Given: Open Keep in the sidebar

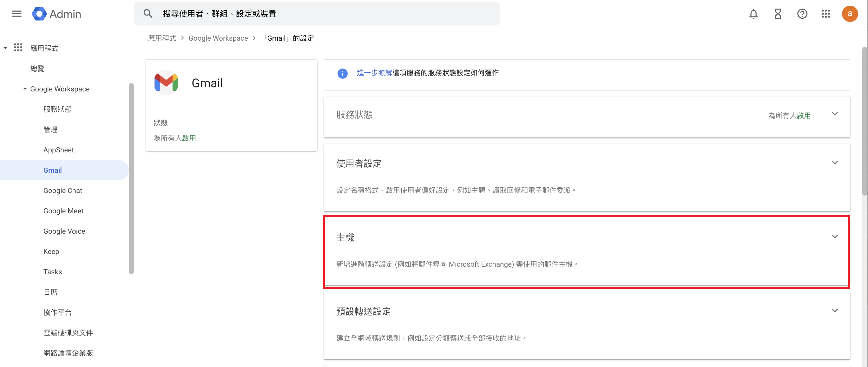Looking at the screenshot, I should coord(51,251).
